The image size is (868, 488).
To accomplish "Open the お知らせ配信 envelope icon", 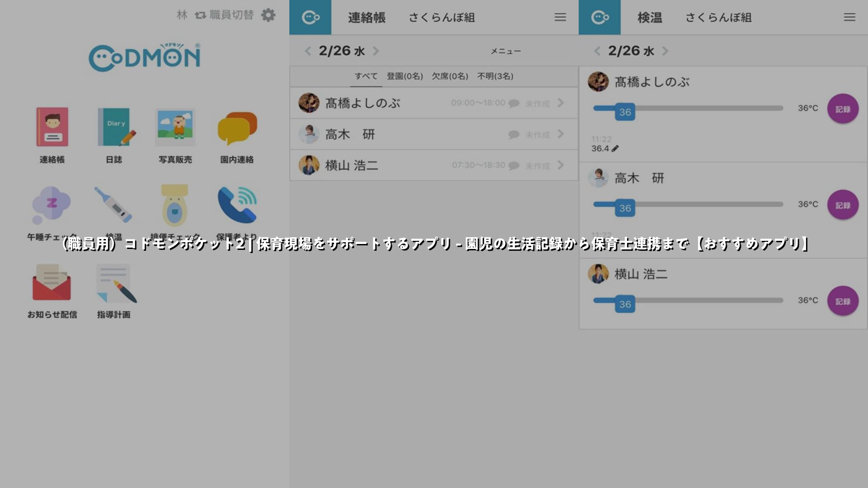I will [52, 282].
